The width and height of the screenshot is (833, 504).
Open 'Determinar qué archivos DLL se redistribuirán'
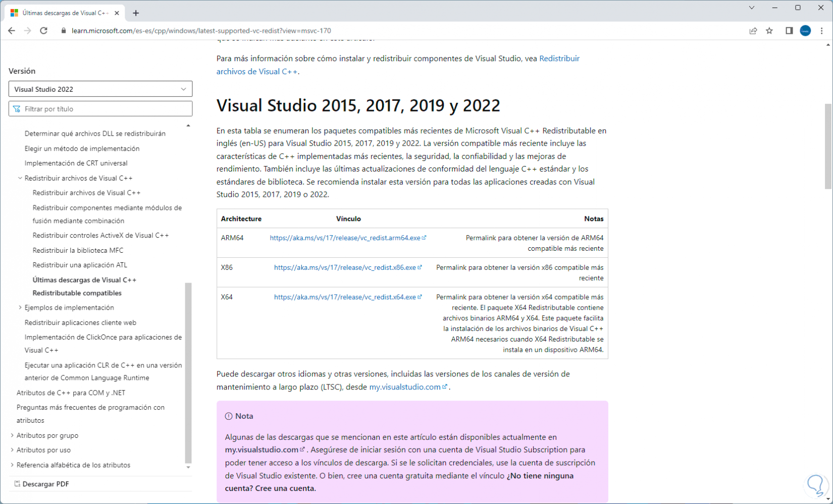[x=95, y=134]
